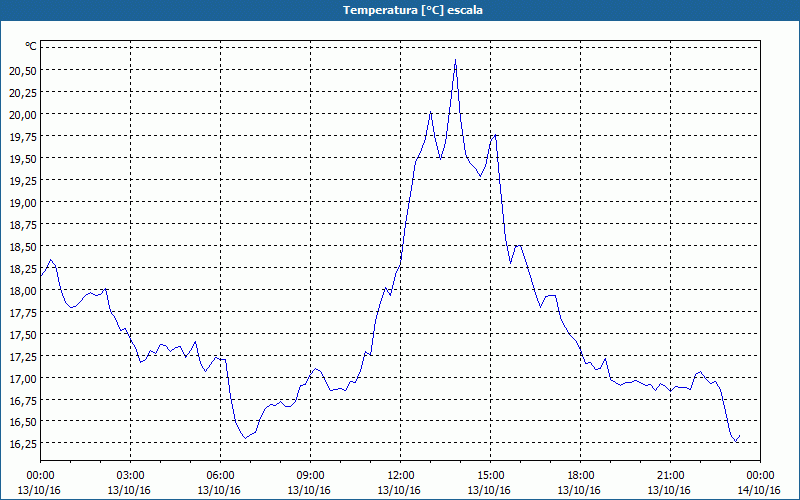Select the 19,75 y-axis label
800x500 pixels.
[23, 136]
